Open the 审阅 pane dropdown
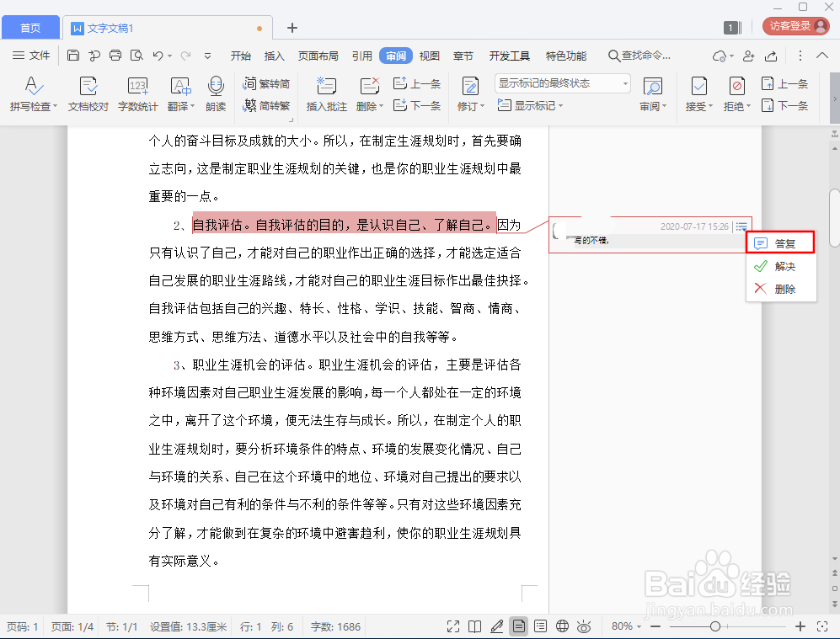 click(x=653, y=93)
